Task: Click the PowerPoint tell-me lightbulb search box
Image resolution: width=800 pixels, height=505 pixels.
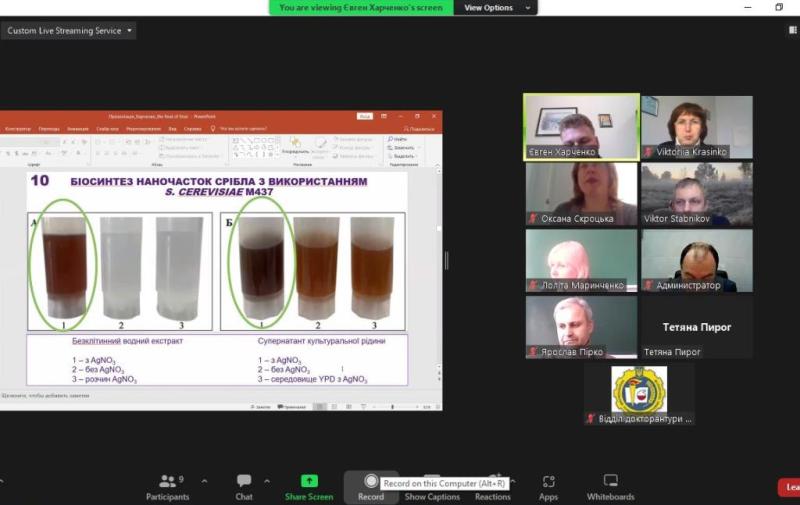Action: coord(239,129)
